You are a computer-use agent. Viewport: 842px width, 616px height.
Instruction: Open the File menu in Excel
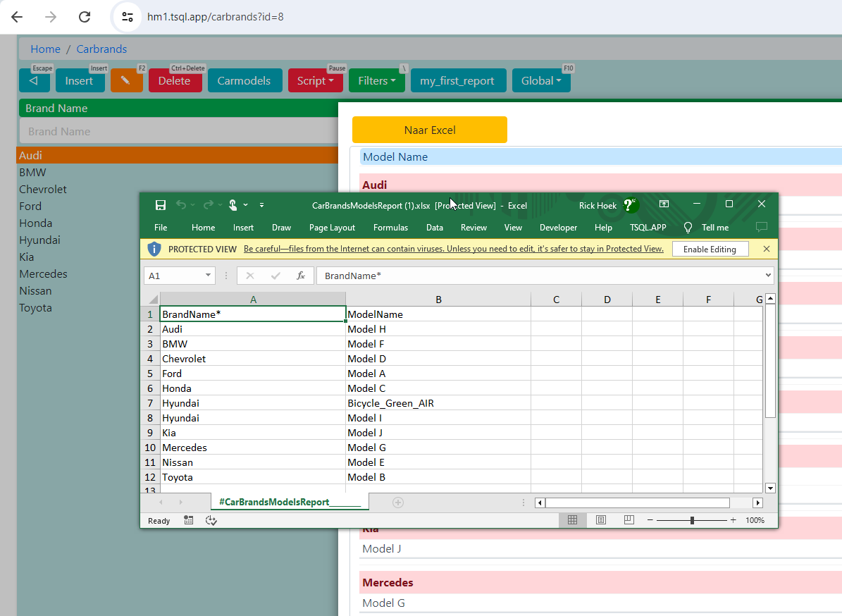coord(161,228)
